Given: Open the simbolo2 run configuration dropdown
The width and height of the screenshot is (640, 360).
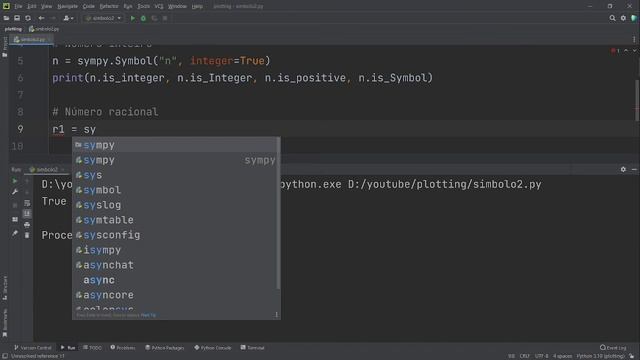Looking at the screenshot, I should [103, 18].
